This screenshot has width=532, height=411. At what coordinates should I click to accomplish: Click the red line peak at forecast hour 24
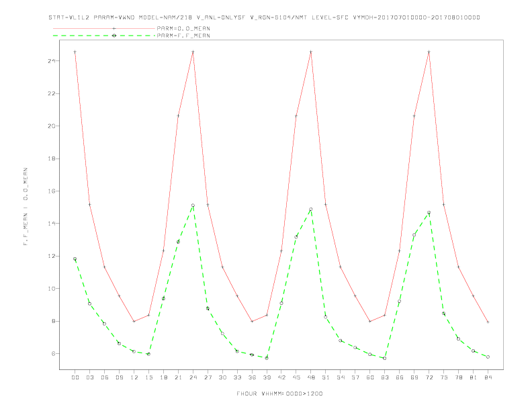point(193,52)
